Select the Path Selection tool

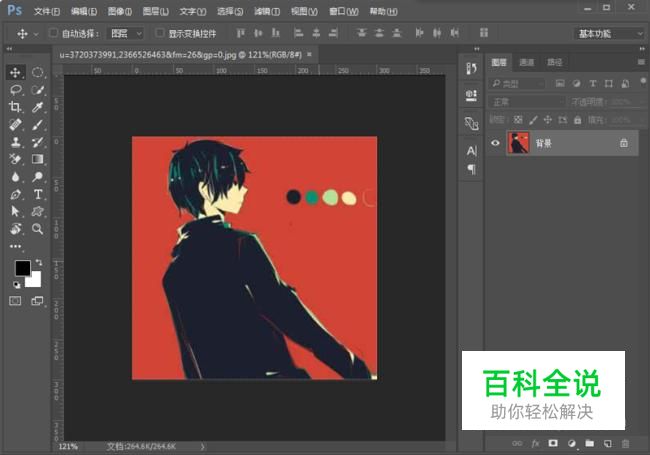[x=15, y=211]
